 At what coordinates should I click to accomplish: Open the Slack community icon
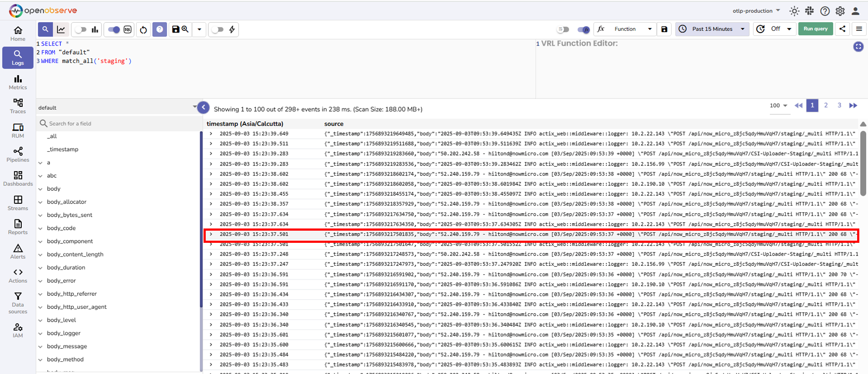(809, 11)
